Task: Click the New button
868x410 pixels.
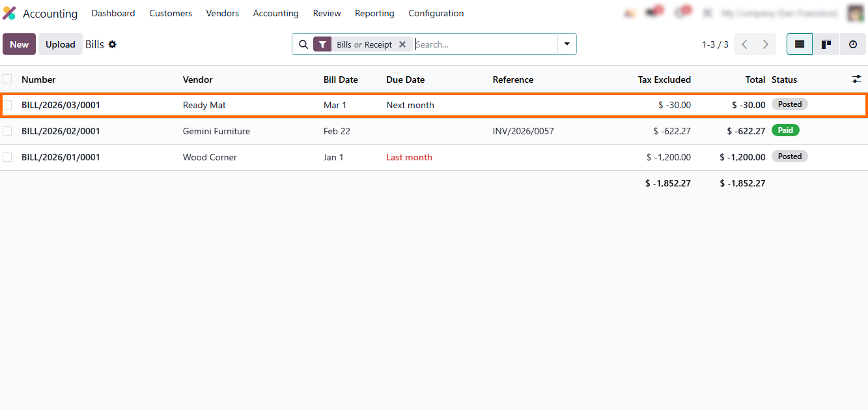Action: 19,44
